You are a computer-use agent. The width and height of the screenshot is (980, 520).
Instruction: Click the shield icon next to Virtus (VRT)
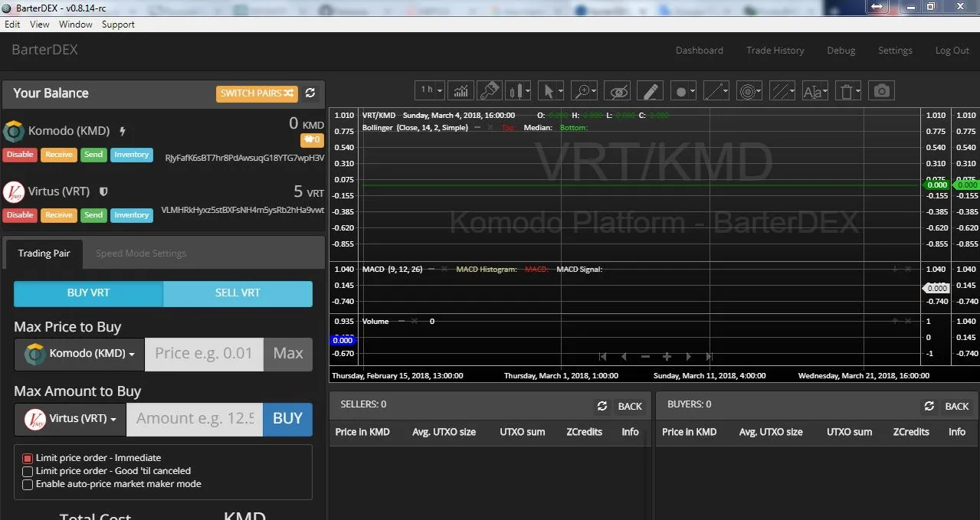(103, 191)
